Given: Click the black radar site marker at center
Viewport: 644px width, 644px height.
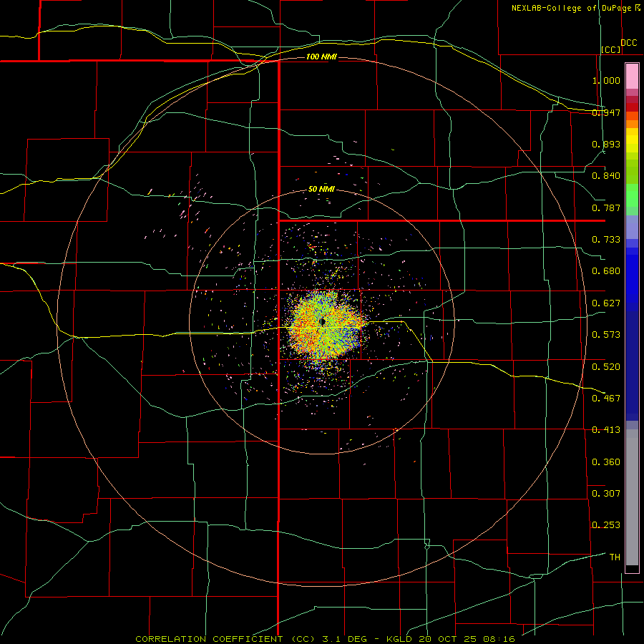Looking at the screenshot, I should point(323,322).
